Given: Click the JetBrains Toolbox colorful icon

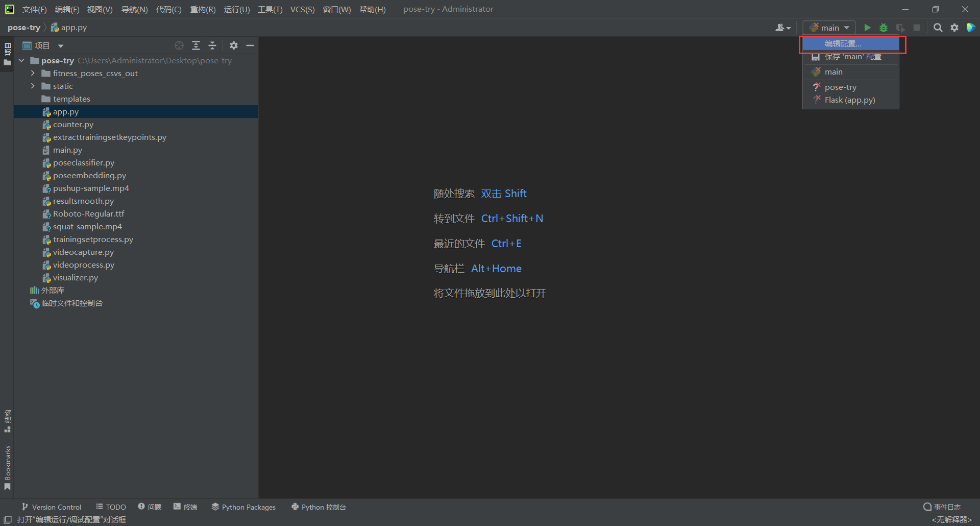Looking at the screenshot, I should [971, 28].
